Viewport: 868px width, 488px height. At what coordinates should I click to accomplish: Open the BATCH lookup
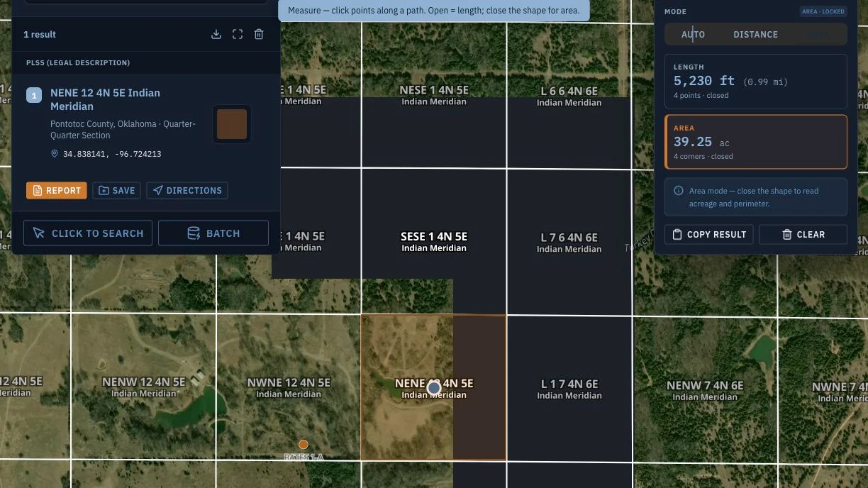point(213,233)
